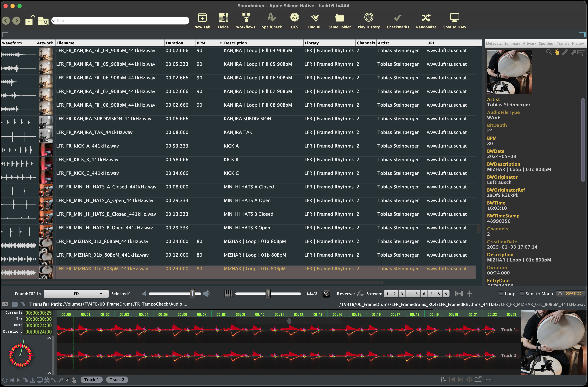Image resolution: width=588 pixels, height=387 pixels.
Task: Click the percent pitch mode button
Action: 326,294
